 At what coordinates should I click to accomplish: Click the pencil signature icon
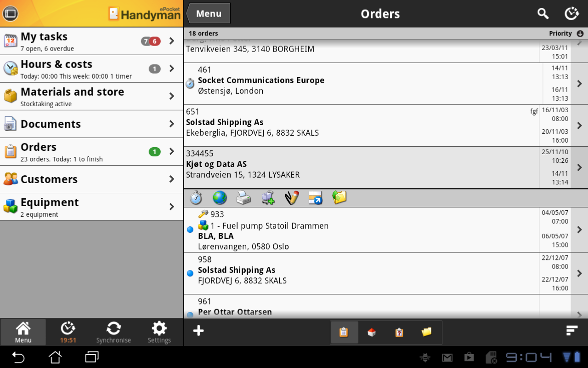(x=292, y=198)
